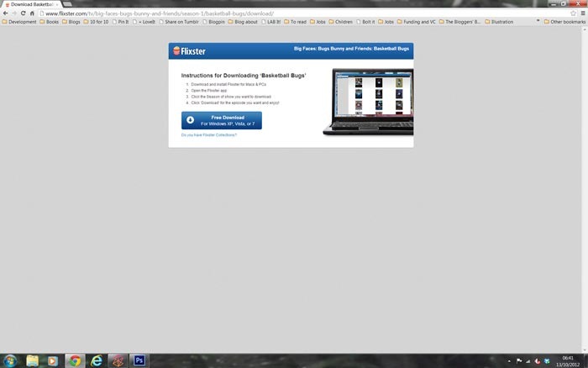Open the taskbar app beside Photoshop
The height and width of the screenshot is (368, 588).
118,361
